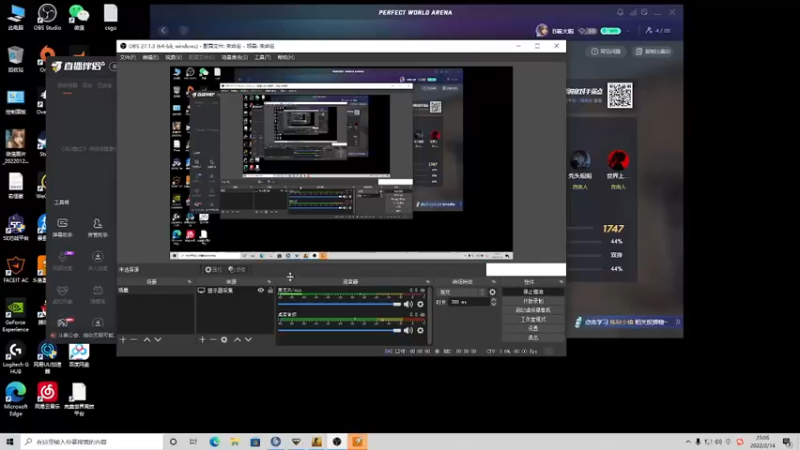Click Windows taskbar search box
The image size is (800, 450).
(x=92, y=441)
